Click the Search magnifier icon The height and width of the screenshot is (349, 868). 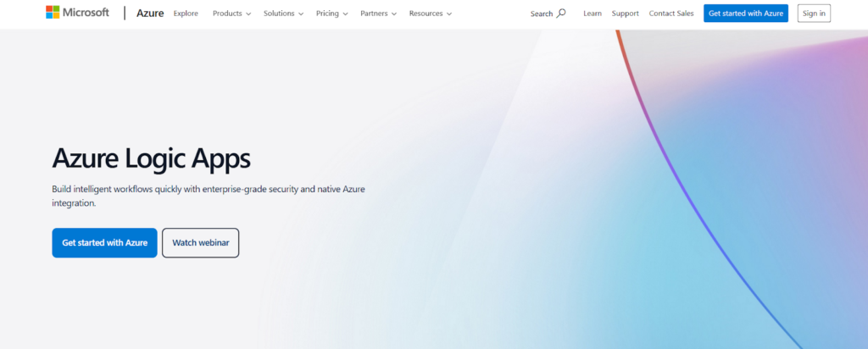click(561, 14)
